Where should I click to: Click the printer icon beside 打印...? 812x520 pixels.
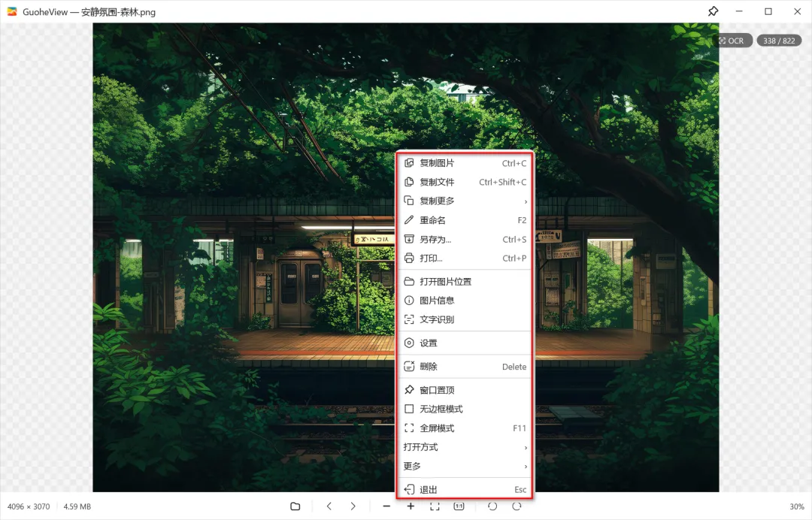[409, 258]
